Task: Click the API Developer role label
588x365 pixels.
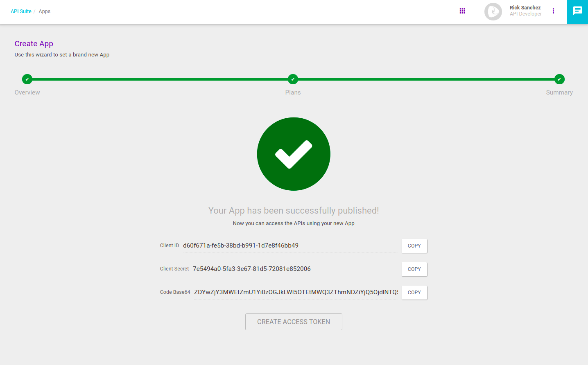Action: 525,14
